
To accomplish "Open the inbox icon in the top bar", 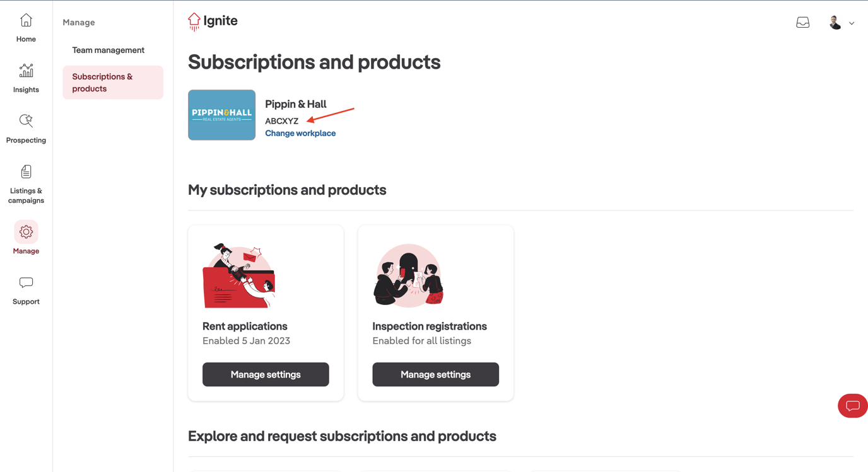I will pos(802,21).
